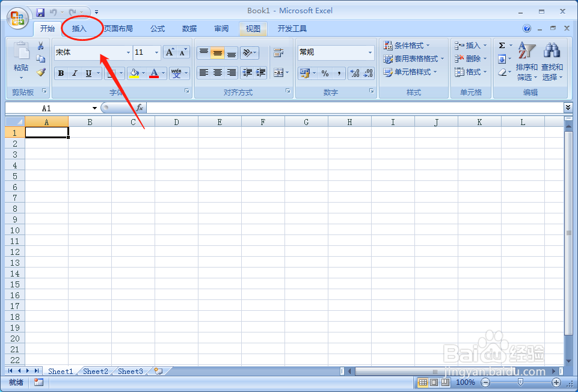
Task: Toggle middle vertical alignment
Action: [x=218, y=53]
